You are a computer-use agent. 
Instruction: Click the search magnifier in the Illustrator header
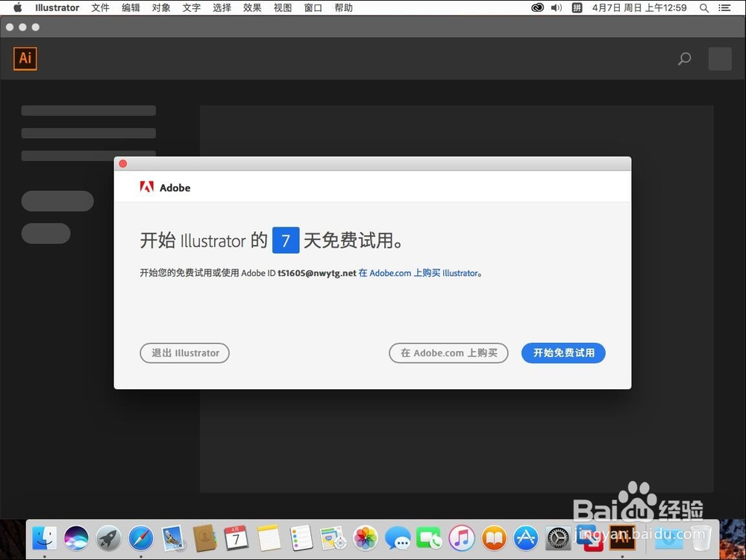[x=684, y=59]
